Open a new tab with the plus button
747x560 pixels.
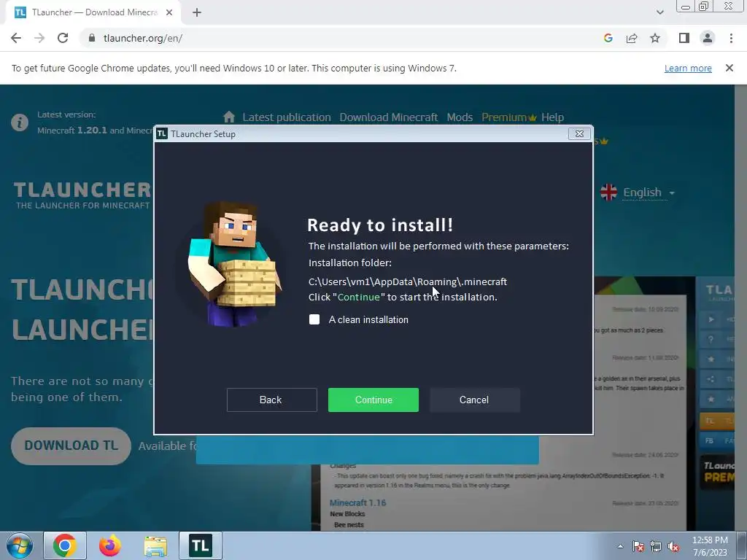[x=197, y=12]
